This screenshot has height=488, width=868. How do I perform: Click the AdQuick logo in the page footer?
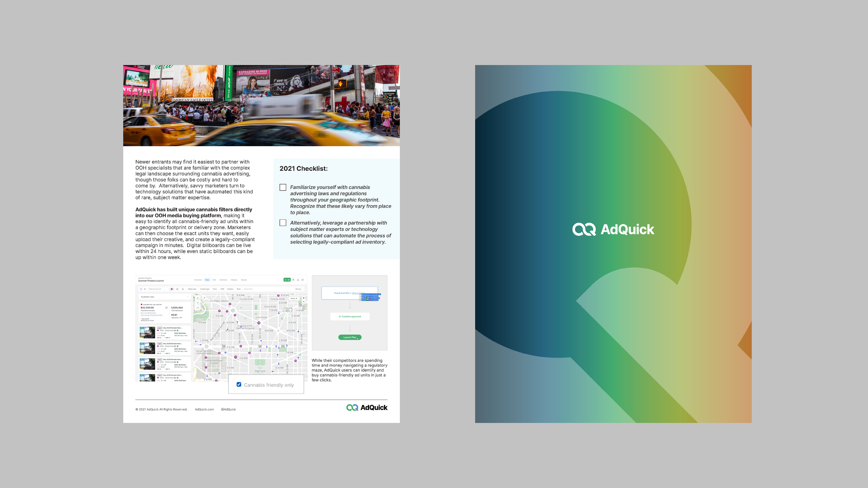tap(367, 407)
